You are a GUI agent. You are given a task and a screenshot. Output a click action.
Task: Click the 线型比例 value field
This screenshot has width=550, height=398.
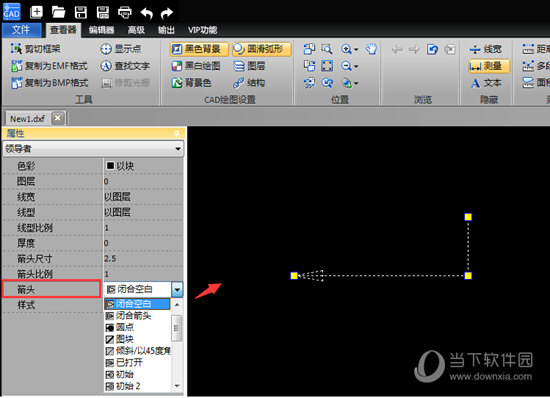coord(143,228)
